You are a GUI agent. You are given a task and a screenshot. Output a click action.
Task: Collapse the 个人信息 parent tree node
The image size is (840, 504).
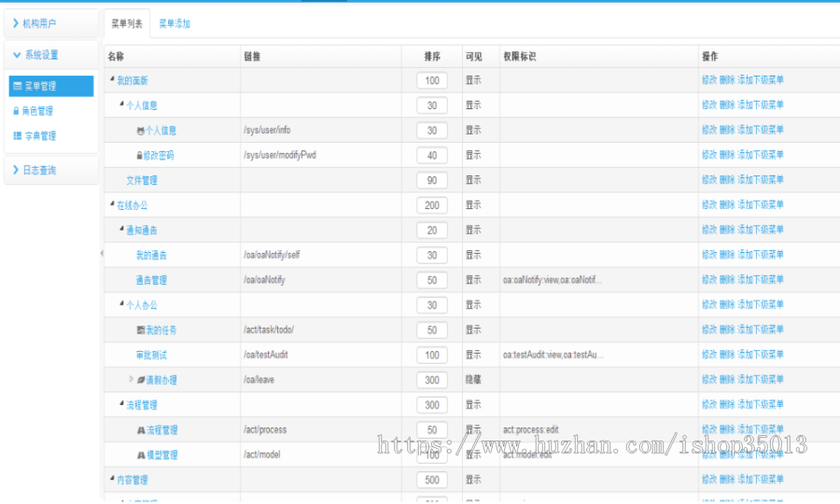121,104
